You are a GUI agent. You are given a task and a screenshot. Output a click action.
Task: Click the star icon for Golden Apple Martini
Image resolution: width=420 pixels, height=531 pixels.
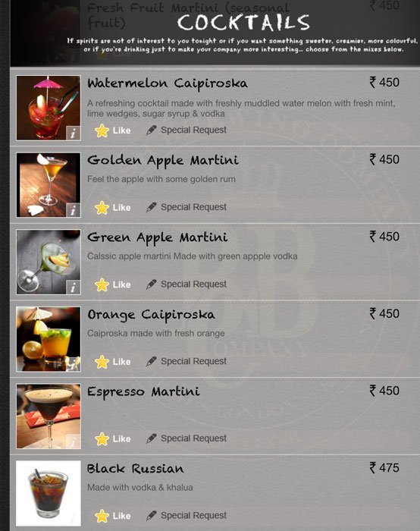pyautogui.click(x=102, y=208)
